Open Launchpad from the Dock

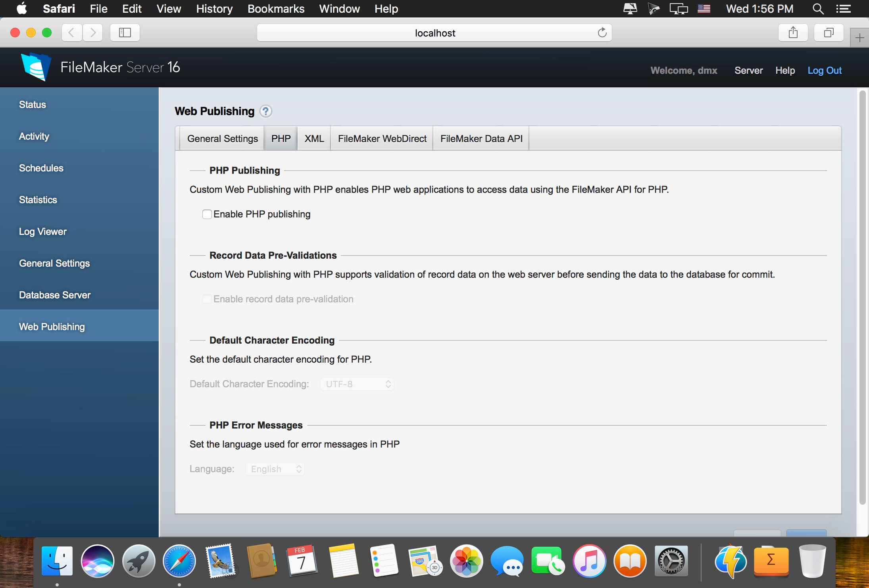(x=138, y=561)
